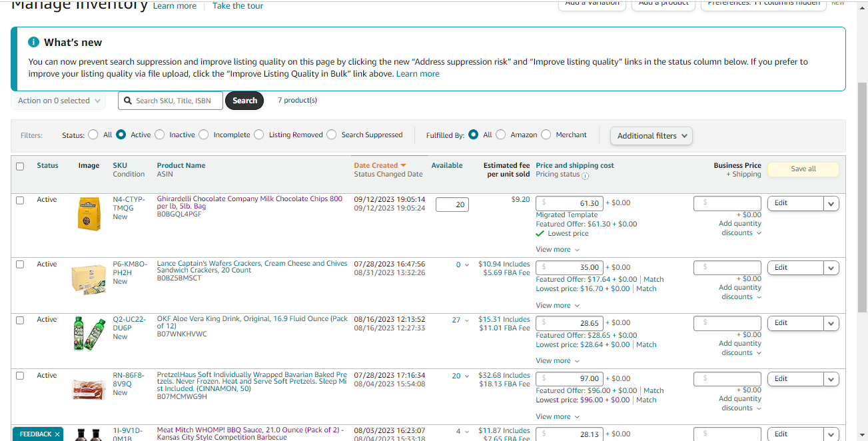
Task: Open Take the tour link
Action: pyautogui.click(x=238, y=6)
